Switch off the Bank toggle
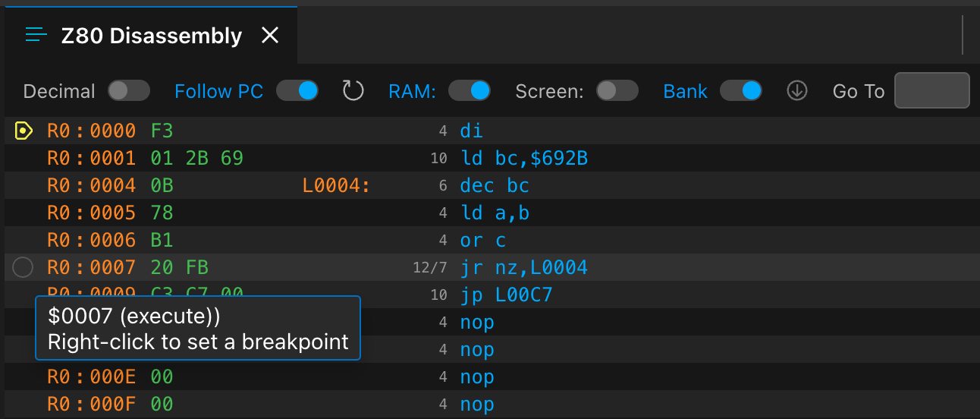The height and width of the screenshot is (419, 980). (741, 91)
